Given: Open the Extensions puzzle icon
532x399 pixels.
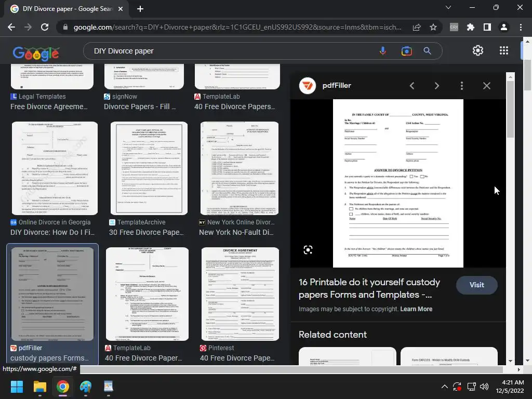Looking at the screenshot, I should click(471, 27).
